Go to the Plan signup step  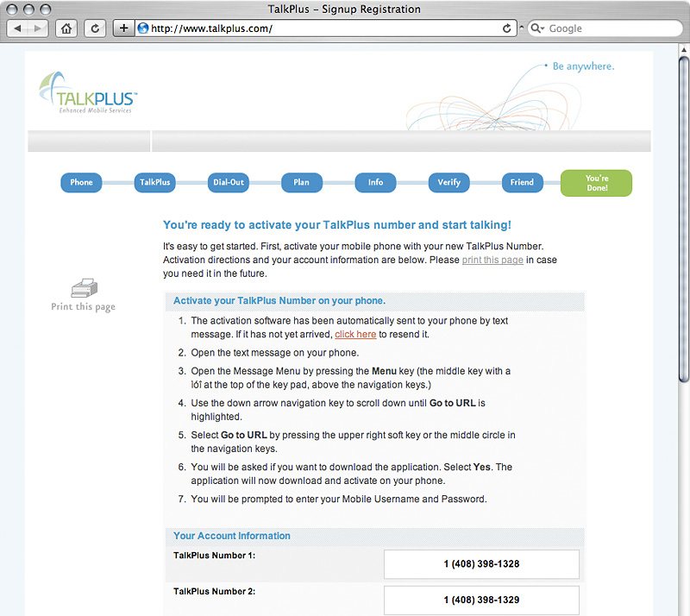[x=302, y=182]
